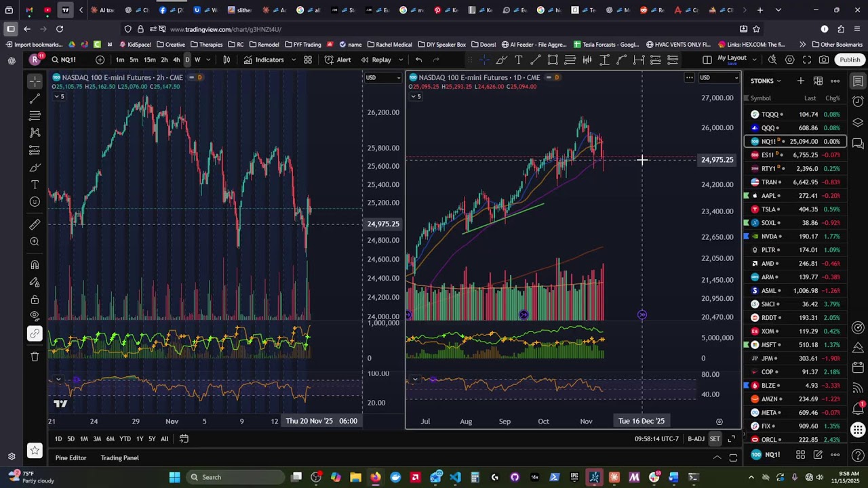Expand the My Layout dropdown arrow
Image resolution: width=868 pixels, height=488 pixels.
pos(754,60)
